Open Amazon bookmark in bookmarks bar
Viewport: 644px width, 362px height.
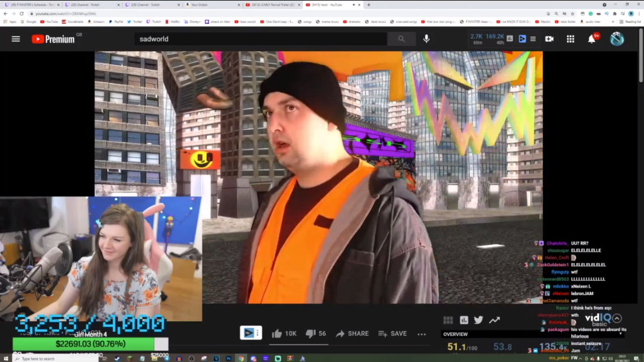click(96, 22)
